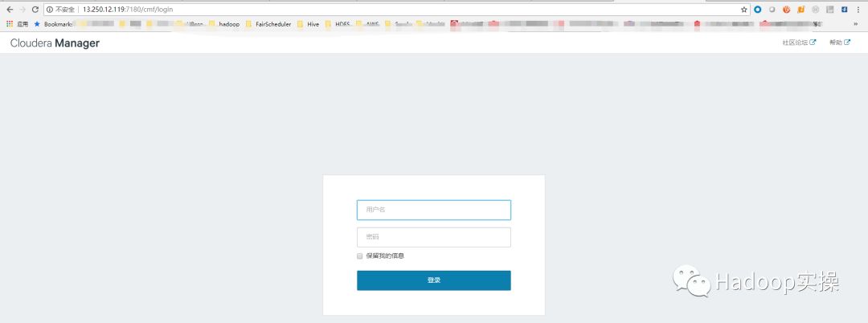Reload the page with the refresh icon

35,10
